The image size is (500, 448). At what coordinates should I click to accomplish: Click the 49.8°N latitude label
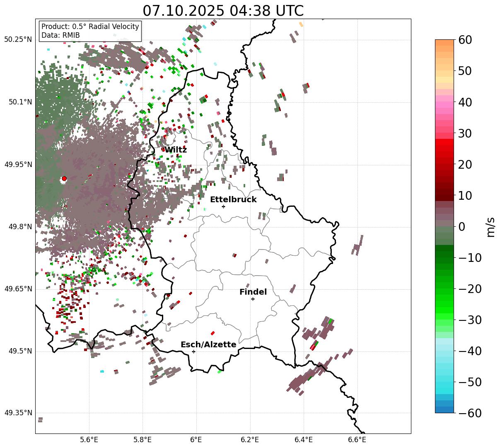pos(20,227)
